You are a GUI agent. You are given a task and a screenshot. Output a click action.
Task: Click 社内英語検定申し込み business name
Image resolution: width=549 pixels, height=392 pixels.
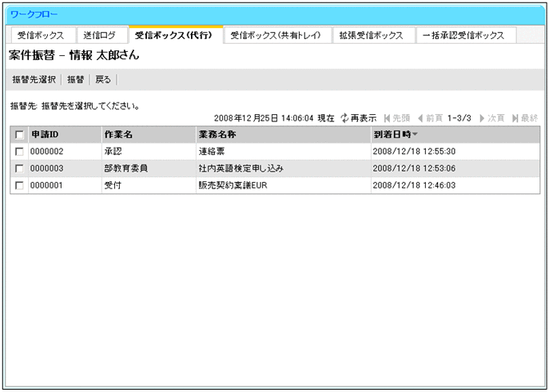tap(241, 168)
